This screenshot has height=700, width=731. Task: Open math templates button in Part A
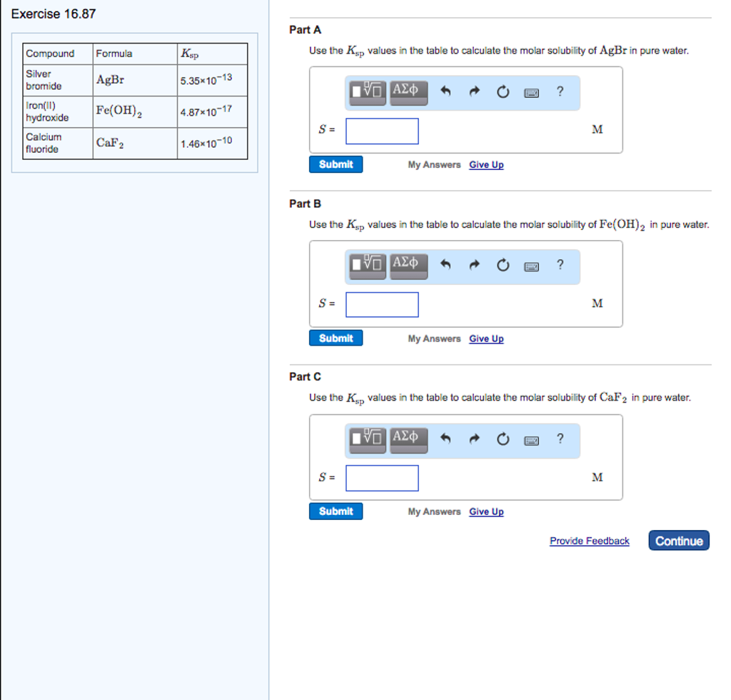tap(368, 92)
